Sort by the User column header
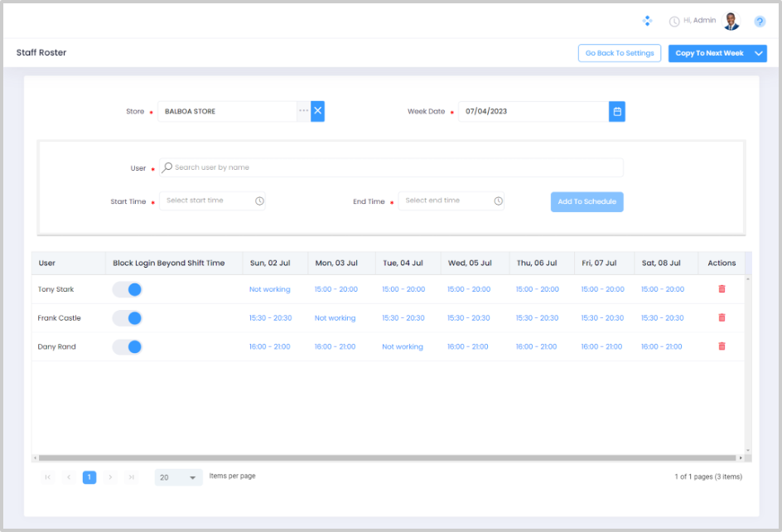Viewport: 782px width, 532px height. tap(47, 263)
